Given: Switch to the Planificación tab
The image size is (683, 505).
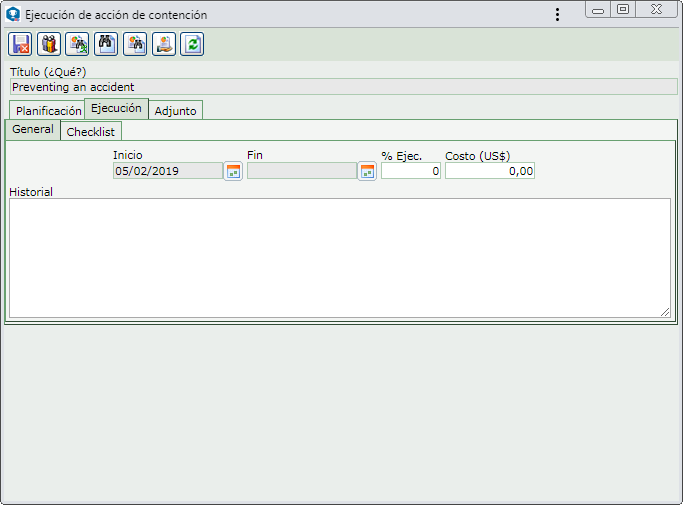Looking at the screenshot, I should pyautogui.click(x=48, y=111).
